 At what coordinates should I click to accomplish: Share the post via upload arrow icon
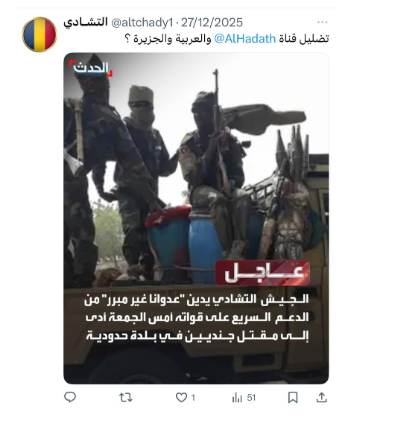coord(322,397)
